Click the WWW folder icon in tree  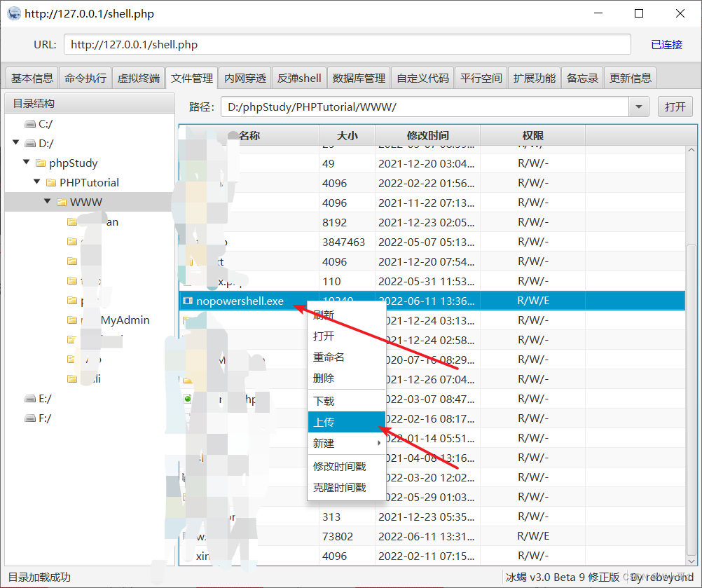coord(62,202)
